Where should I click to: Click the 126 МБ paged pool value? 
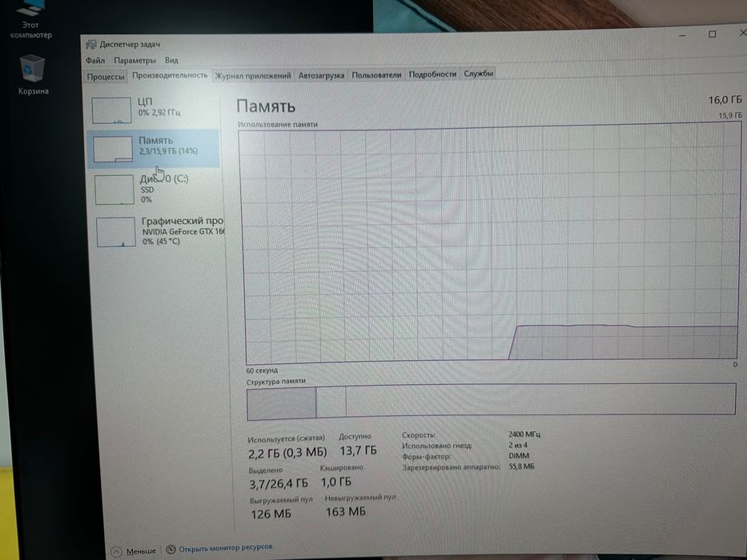pos(271,514)
